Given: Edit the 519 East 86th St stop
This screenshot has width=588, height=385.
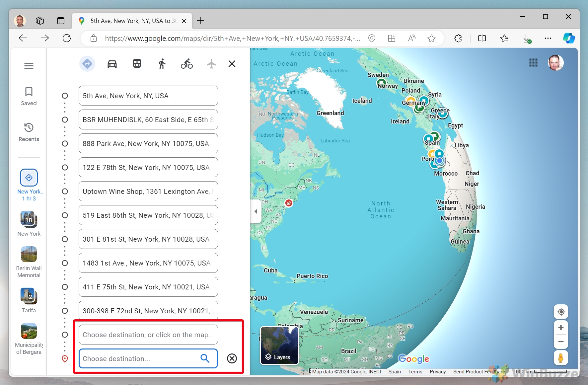Looking at the screenshot, I should coord(148,215).
